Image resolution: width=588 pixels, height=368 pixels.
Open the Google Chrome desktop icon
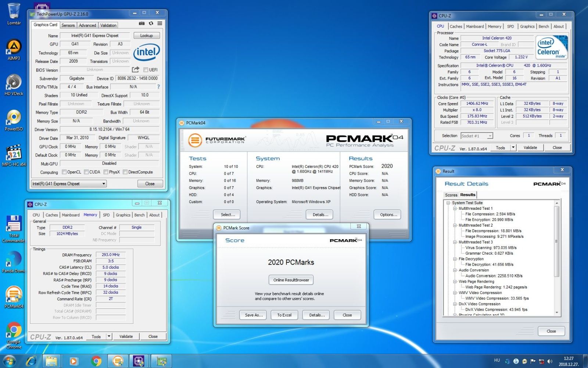14,335
